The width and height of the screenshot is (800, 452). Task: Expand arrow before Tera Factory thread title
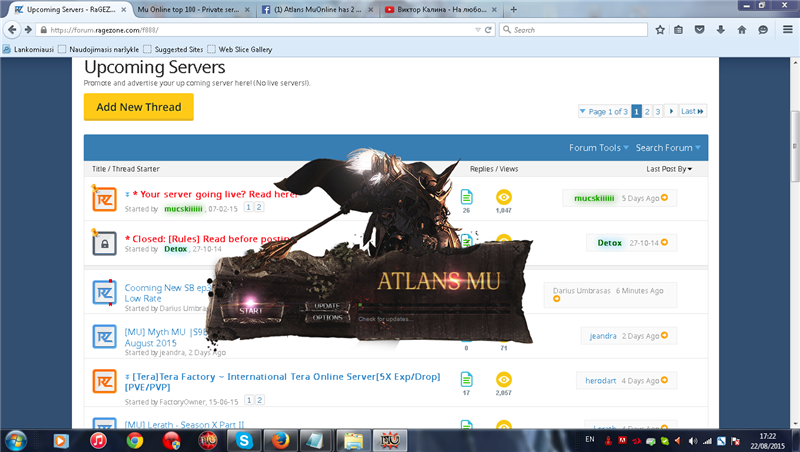[x=127, y=377]
